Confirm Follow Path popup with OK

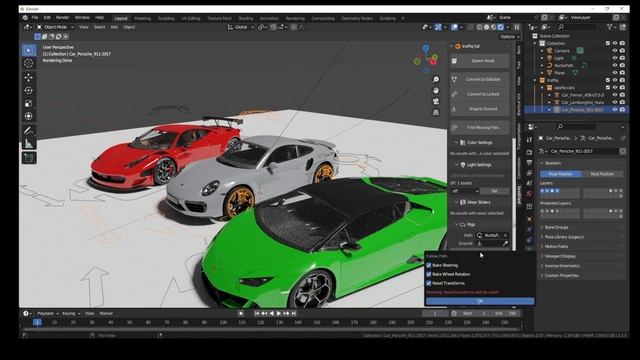(x=480, y=301)
